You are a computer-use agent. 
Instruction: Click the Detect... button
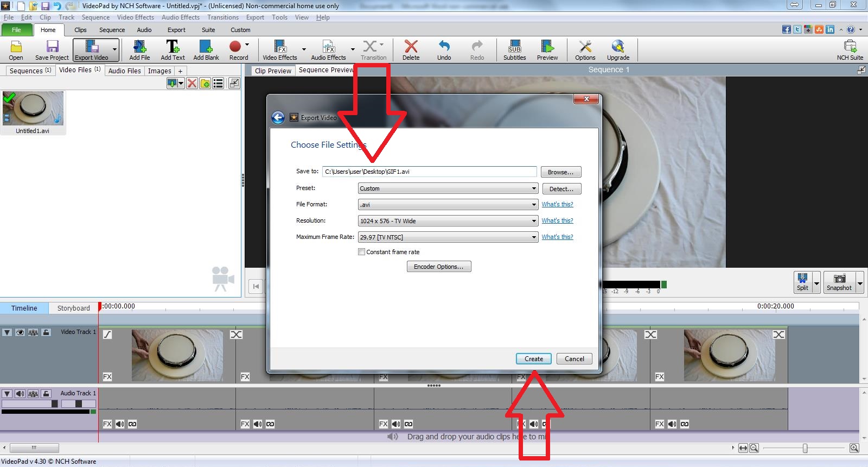tap(561, 189)
